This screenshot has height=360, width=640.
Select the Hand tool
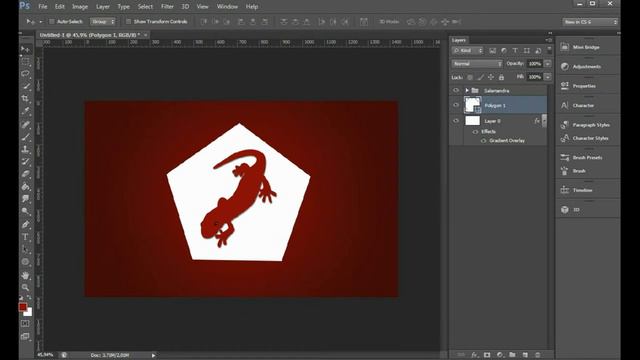[x=25, y=276]
